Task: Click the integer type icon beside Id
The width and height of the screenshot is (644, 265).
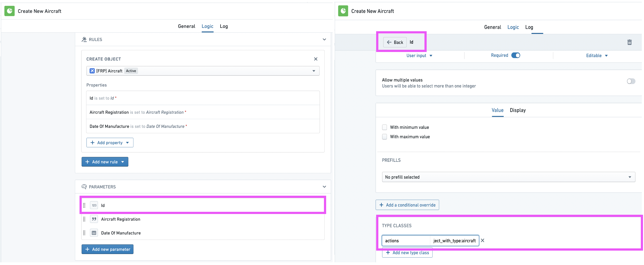Action: (x=94, y=205)
